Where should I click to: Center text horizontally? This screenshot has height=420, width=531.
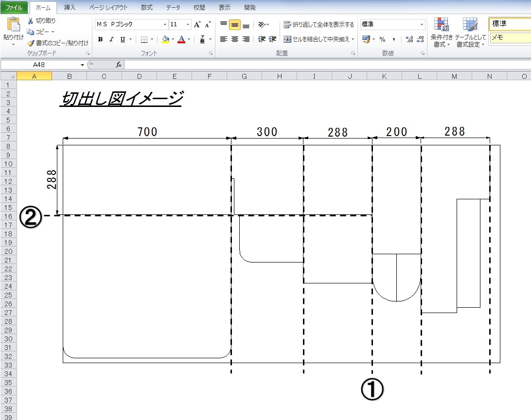tap(235, 39)
